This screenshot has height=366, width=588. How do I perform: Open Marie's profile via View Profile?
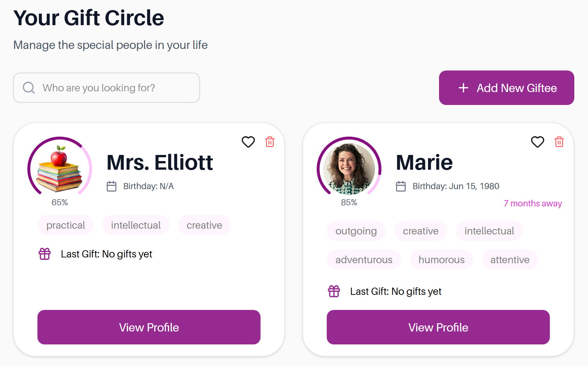pyautogui.click(x=438, y=327)
